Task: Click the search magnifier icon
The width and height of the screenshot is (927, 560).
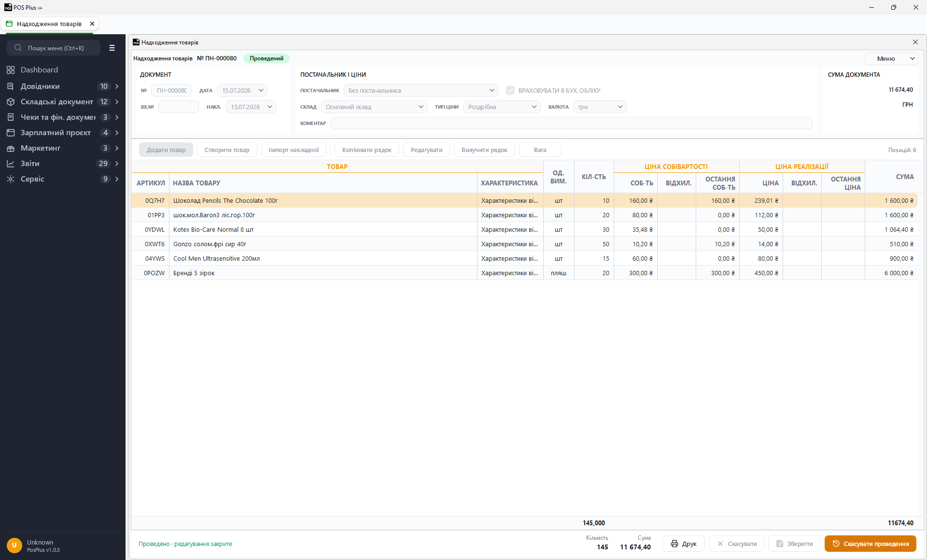Action: (x=18, y=48)
